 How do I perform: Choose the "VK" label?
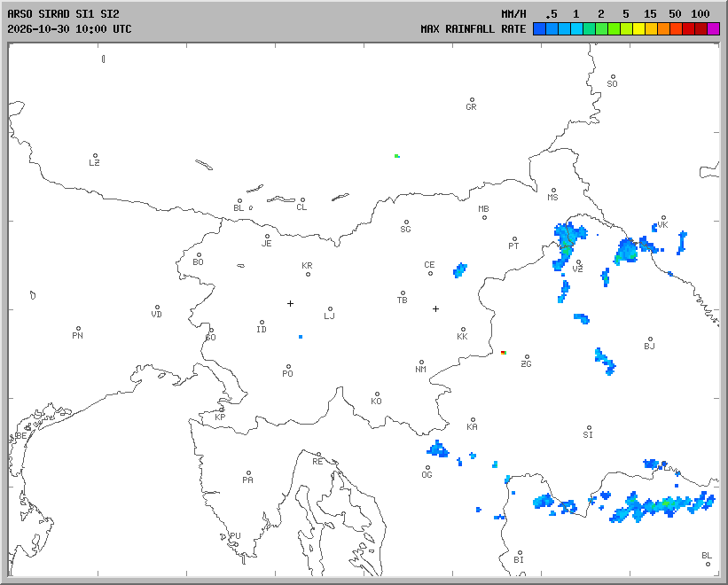pyautogui.click(x=663, y=224)
